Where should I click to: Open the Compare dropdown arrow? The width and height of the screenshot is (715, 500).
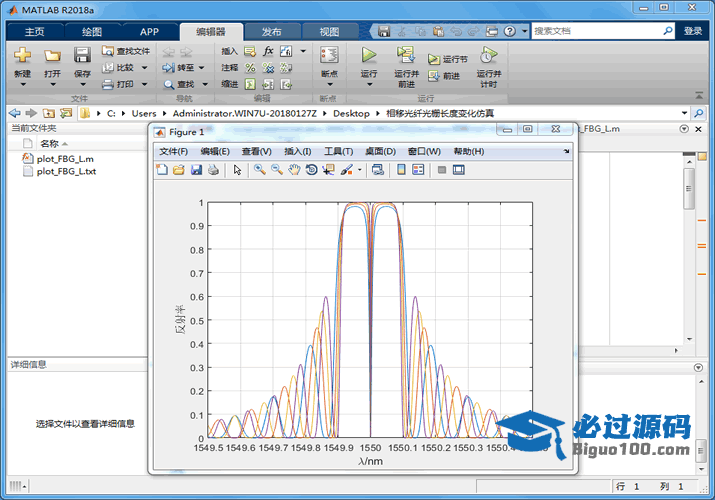(x=145, y=67)
